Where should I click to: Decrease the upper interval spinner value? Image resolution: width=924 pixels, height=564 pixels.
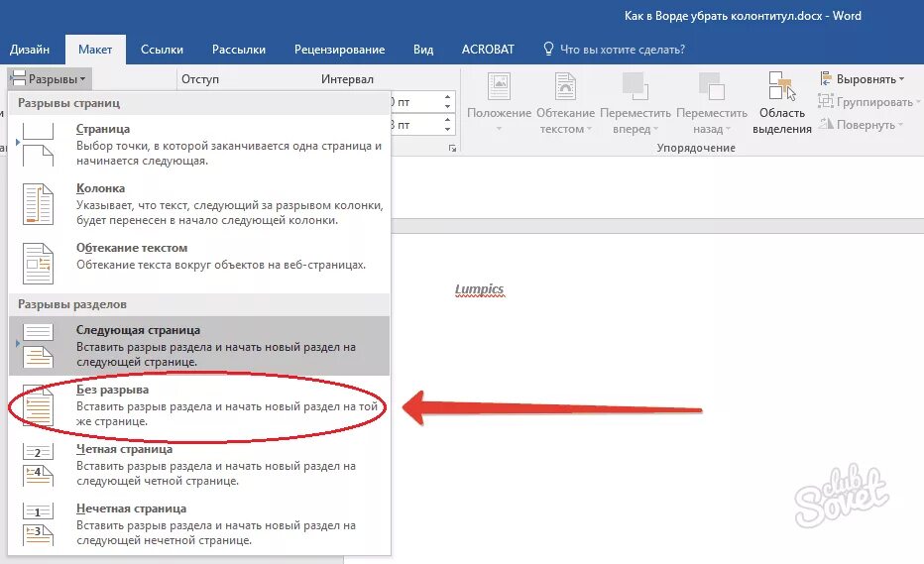[448, 107]
